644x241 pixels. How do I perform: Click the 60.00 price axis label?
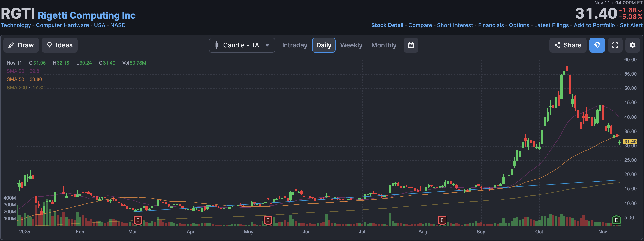tap(630, 60)
